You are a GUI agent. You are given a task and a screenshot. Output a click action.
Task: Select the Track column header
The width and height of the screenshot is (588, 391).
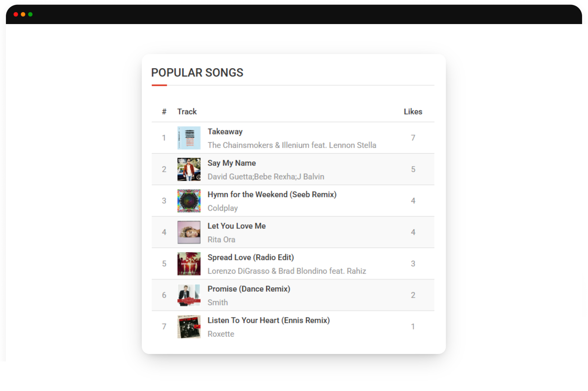(187, 111)
